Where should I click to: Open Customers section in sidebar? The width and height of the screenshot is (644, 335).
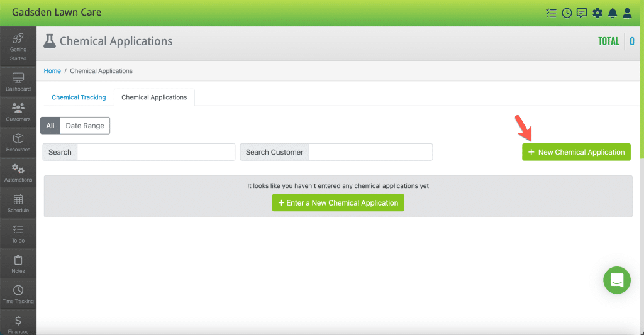click(18, 112)
